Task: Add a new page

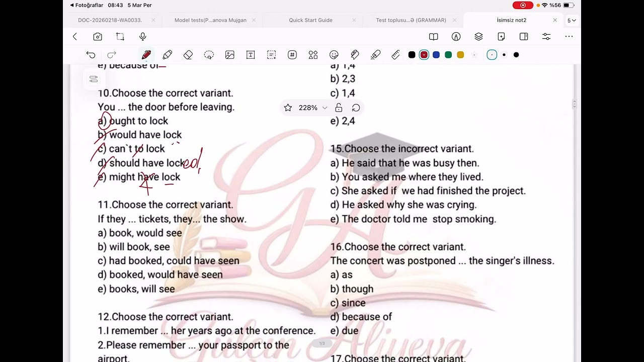Action: coord(501,37)
